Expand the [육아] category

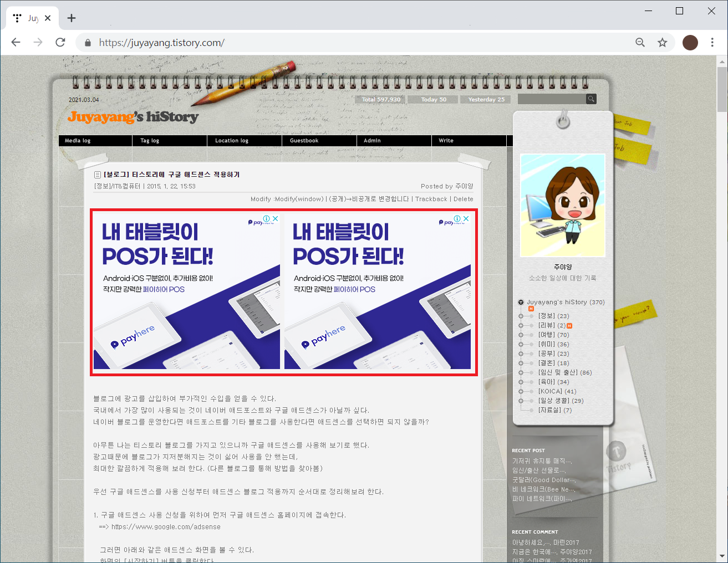click(x=521, y=382)
